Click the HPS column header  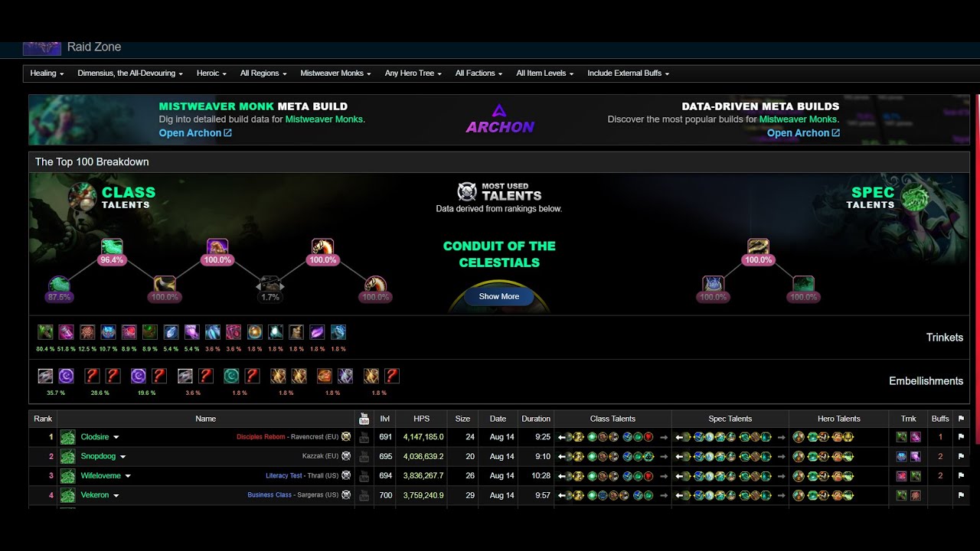(x=421, y=419)
